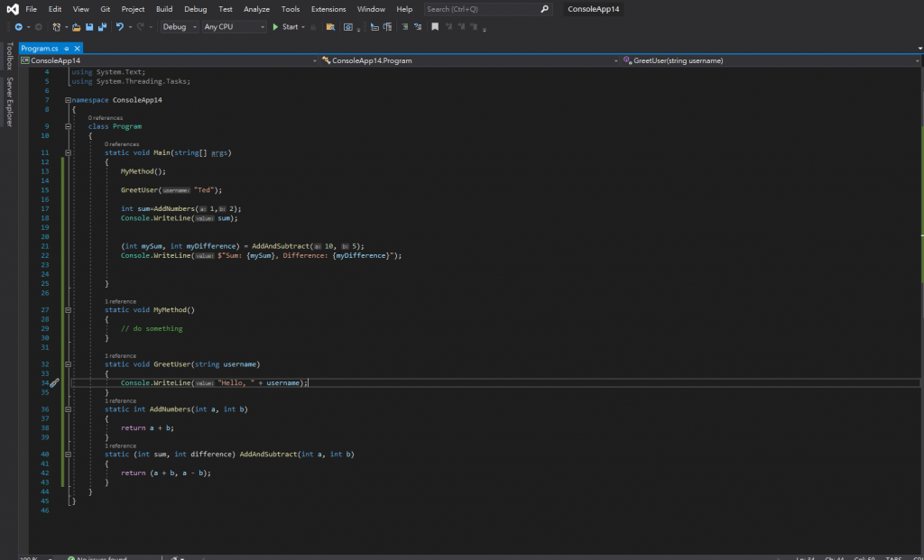Screen dimensions: 924x560
Task: Open the File menu
Action: pos(32,9)
